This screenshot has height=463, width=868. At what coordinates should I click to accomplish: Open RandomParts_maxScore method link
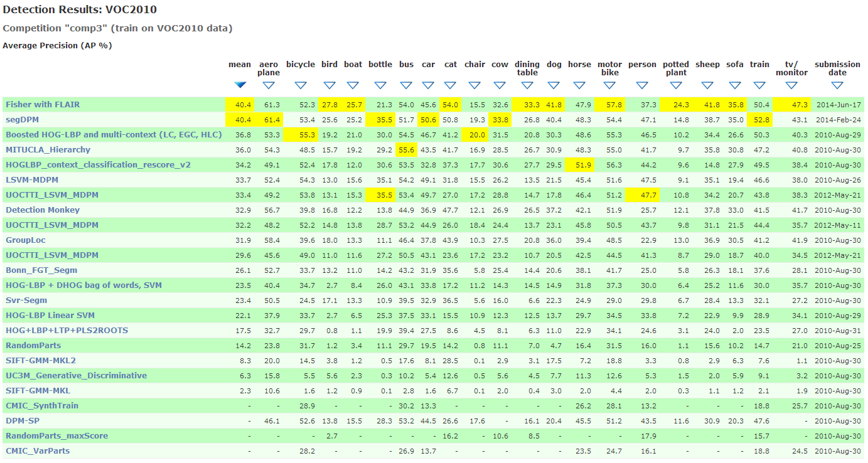56,436
